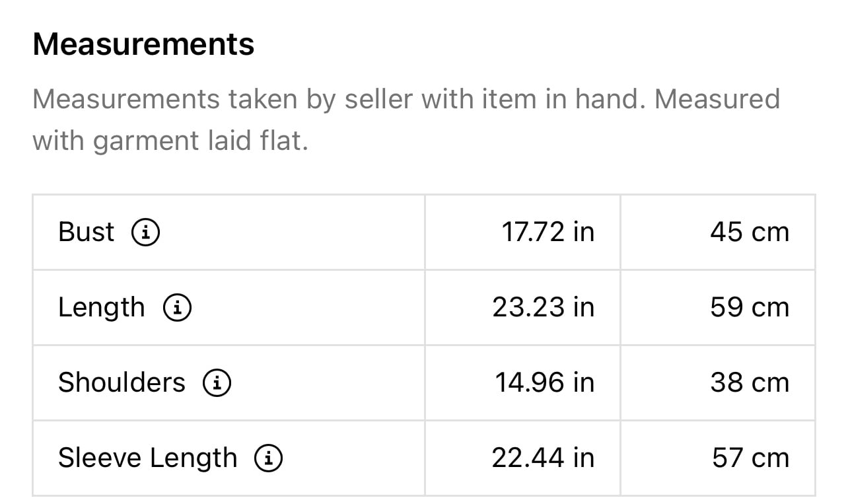Viewport: 848px width, 504px height.
Task: Click the 22.44 in sleeve value
Action: (543, 458)
